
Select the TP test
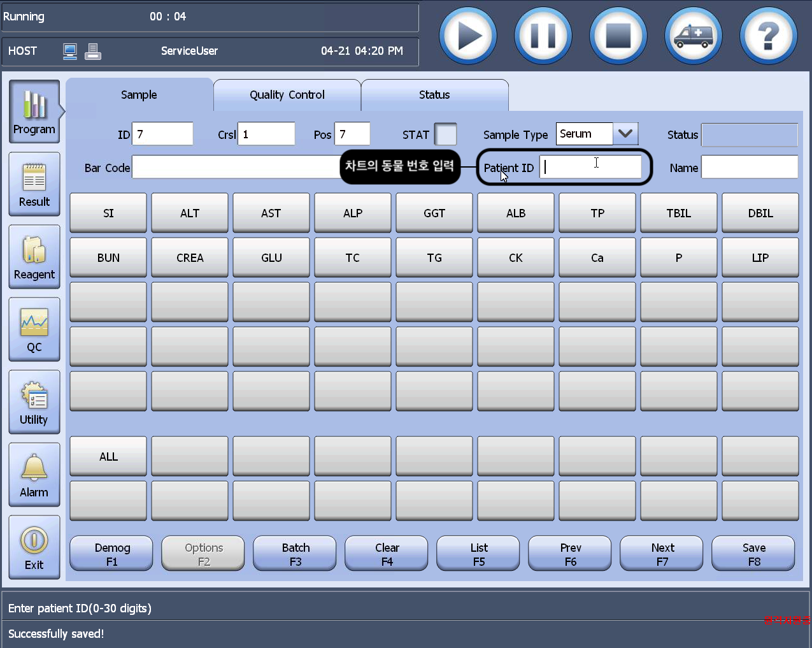597,213
